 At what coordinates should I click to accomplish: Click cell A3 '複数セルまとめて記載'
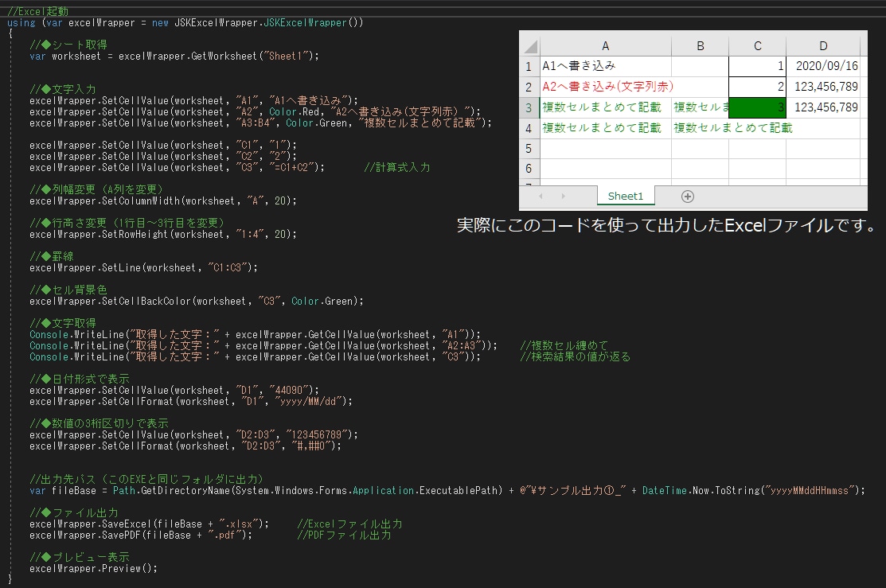tap(605, 107)
